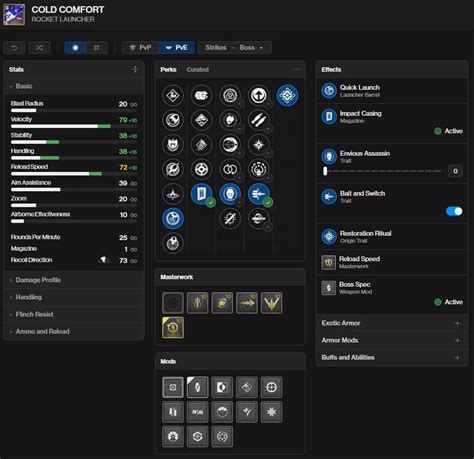The width and height of the screenshot is (474, 459).
Task: Click the Recoil Direction value 73
Action: pos(123,261)
